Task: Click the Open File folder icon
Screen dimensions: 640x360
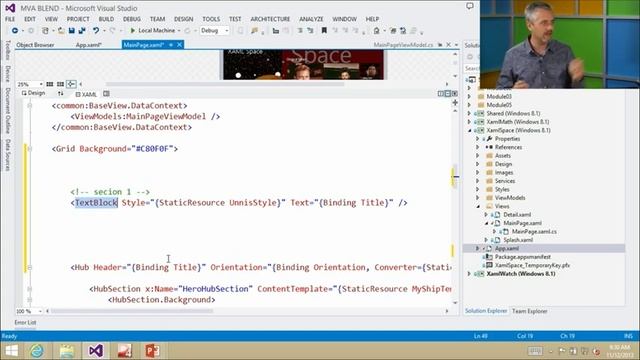Action: pos(61,31)
